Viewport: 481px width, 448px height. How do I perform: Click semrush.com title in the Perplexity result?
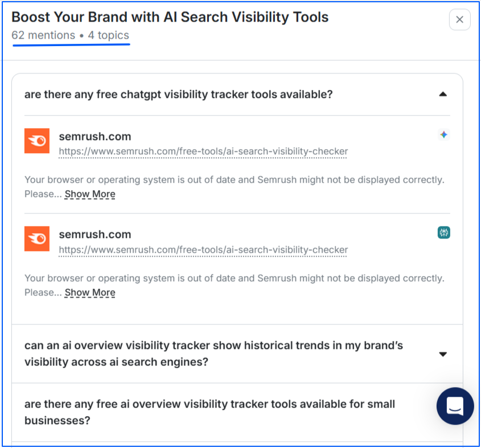pyautogui.click(x=95, y=234)
